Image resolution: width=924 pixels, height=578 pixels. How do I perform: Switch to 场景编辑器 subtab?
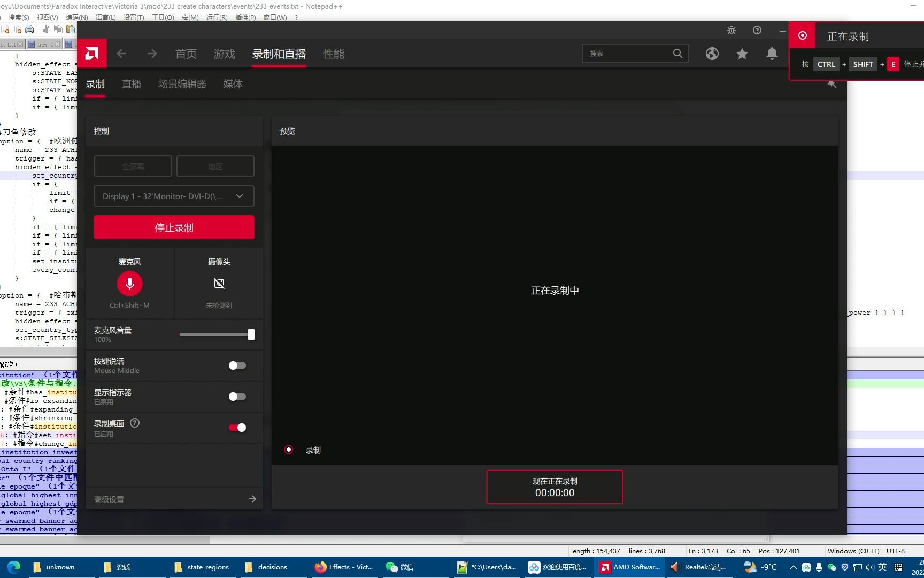(182, 84)
